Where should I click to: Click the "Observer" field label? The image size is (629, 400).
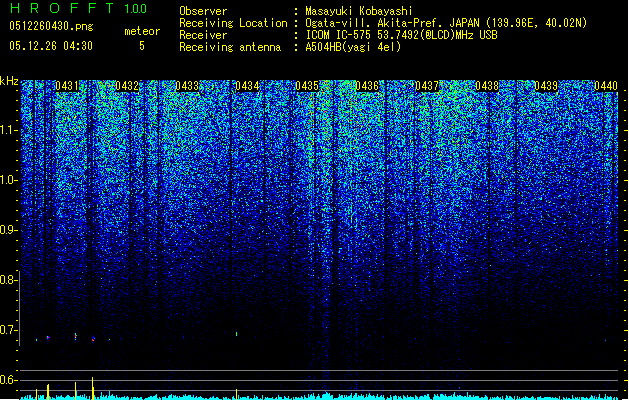203,11
